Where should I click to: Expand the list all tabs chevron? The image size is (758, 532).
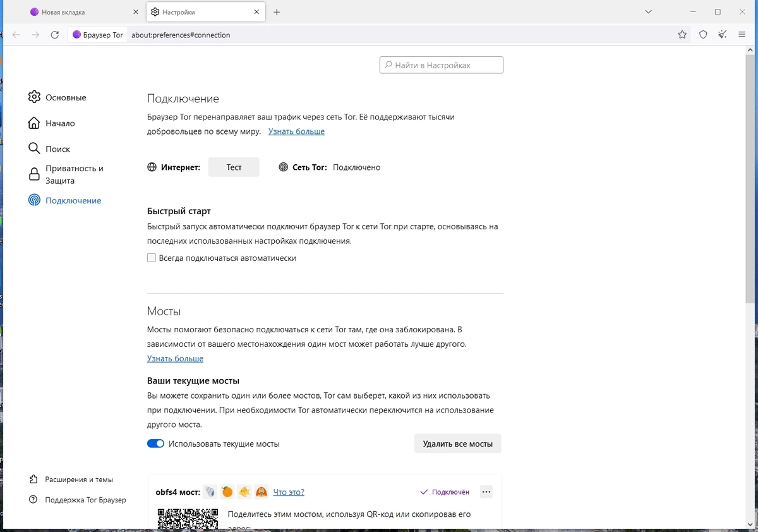649,12
